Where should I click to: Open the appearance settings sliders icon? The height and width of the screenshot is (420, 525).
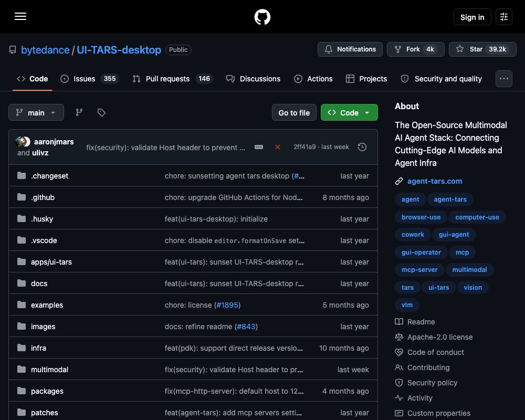pyautogui.click(x=503, y=17)
